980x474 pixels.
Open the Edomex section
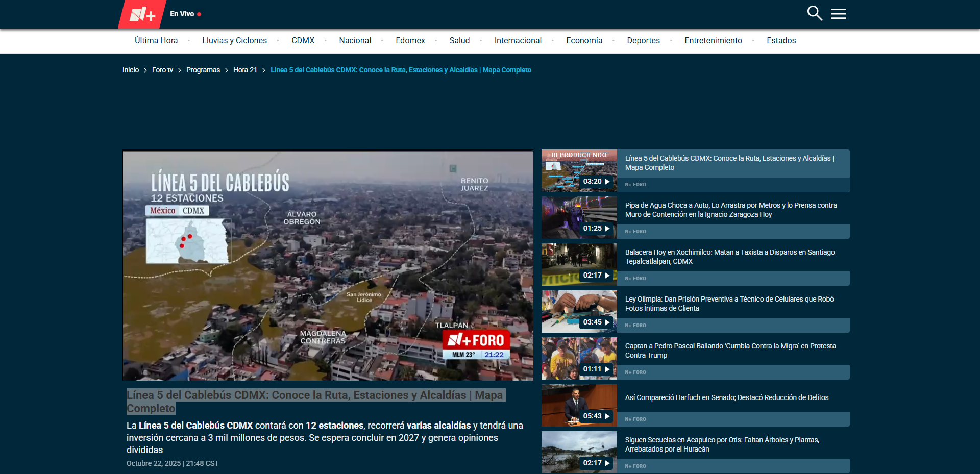(410, 40)
